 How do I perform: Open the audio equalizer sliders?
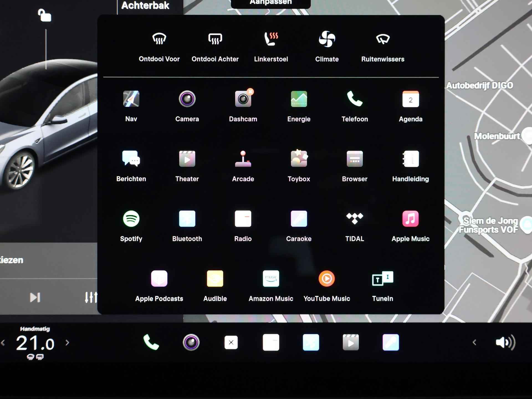click(x=91, y=298)
